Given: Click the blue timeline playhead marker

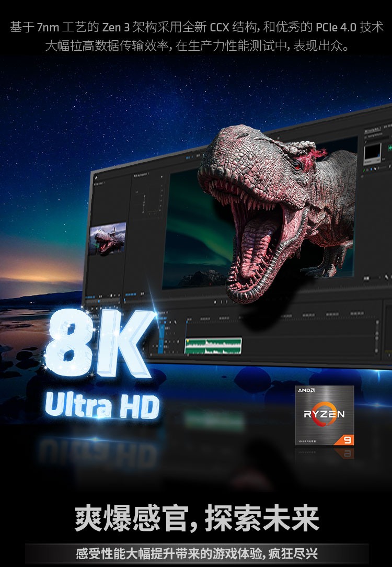Looking at the screenshot, I should 187,320.
